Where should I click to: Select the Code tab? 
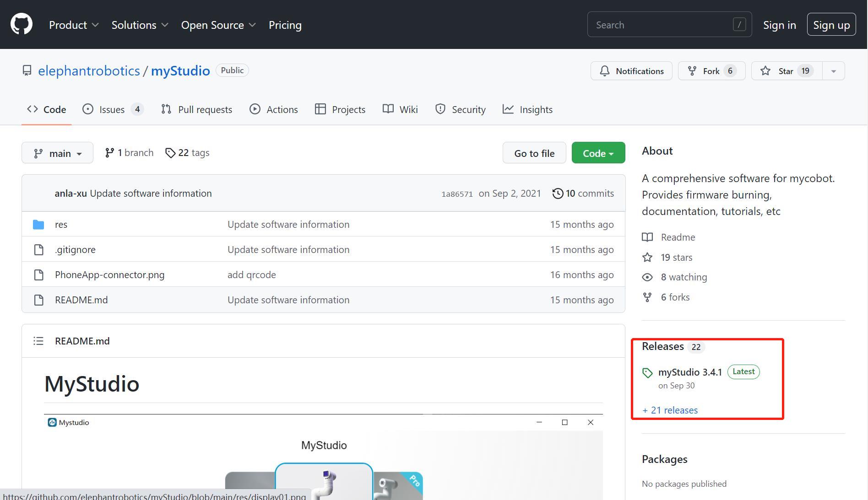click(x=46, y=109)
